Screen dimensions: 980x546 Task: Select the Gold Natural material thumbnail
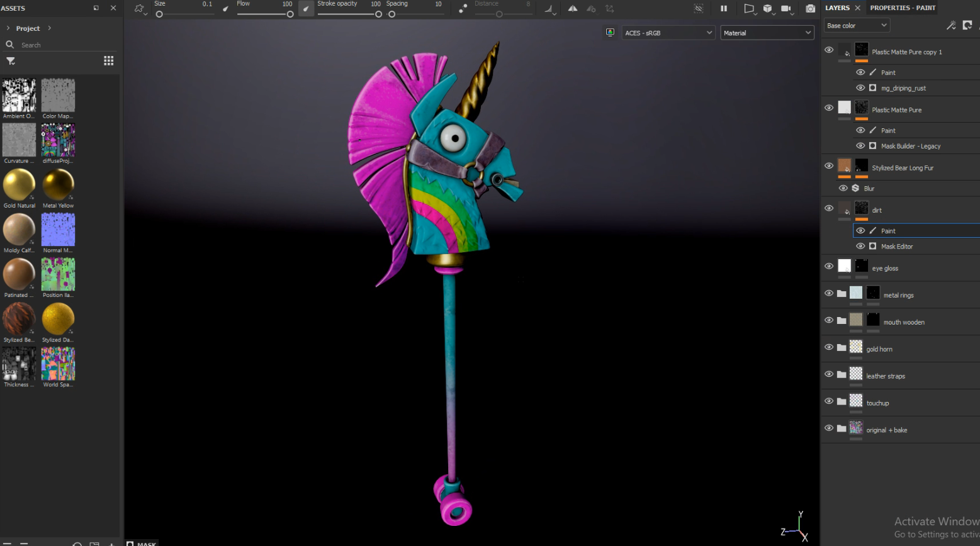tap(19, 184)
